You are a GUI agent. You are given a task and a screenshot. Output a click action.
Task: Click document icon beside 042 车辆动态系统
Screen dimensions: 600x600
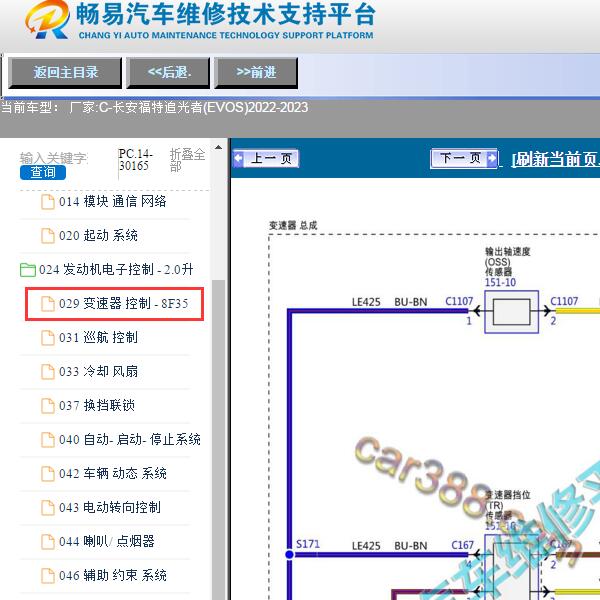(47, 474)
